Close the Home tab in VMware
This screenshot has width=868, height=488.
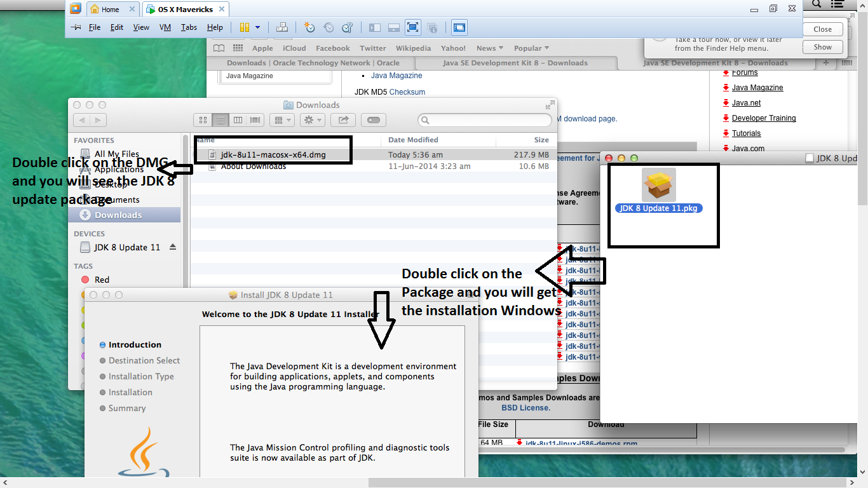(132, 10)
